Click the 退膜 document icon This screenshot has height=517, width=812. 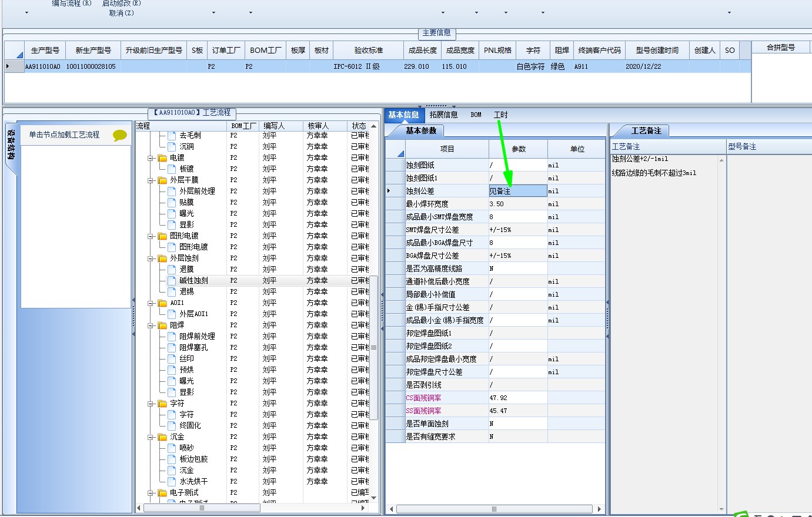pos(172,270)
